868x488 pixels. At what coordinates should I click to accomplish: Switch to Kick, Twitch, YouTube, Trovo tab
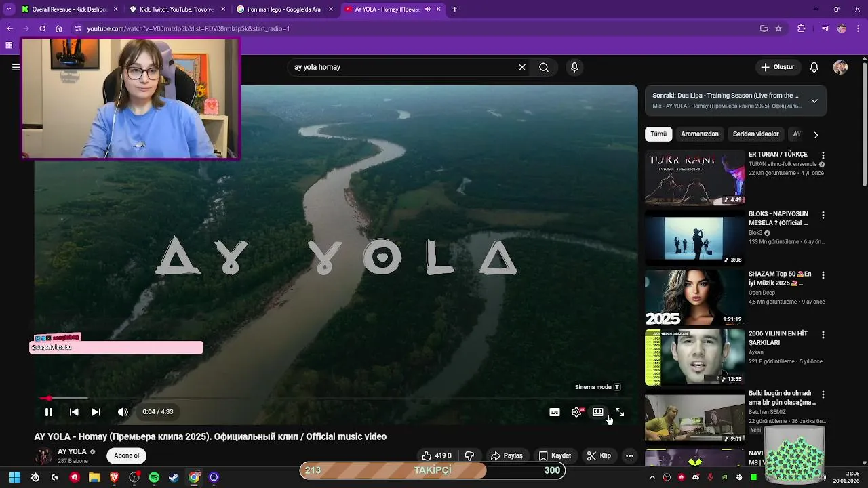(177, 9)
